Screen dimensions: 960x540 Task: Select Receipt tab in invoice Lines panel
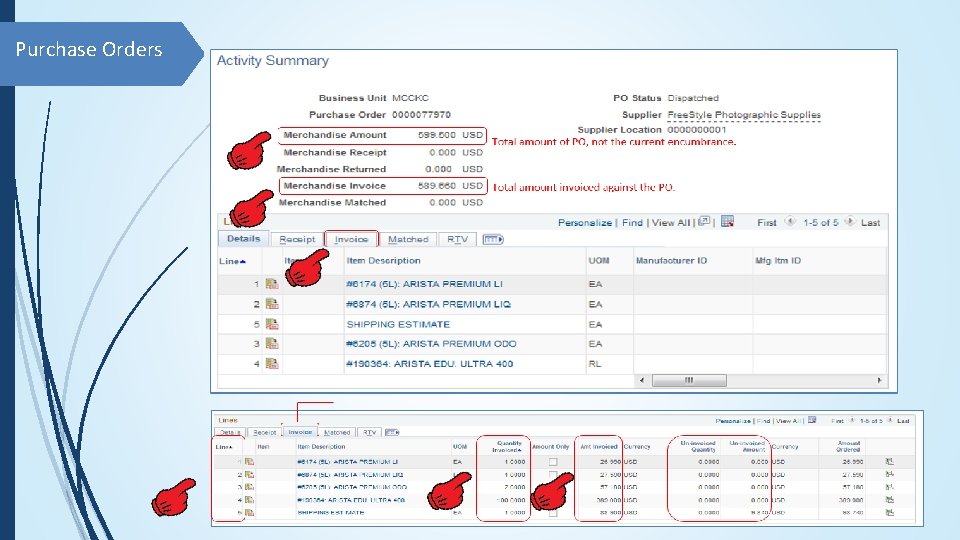(264, 432)
